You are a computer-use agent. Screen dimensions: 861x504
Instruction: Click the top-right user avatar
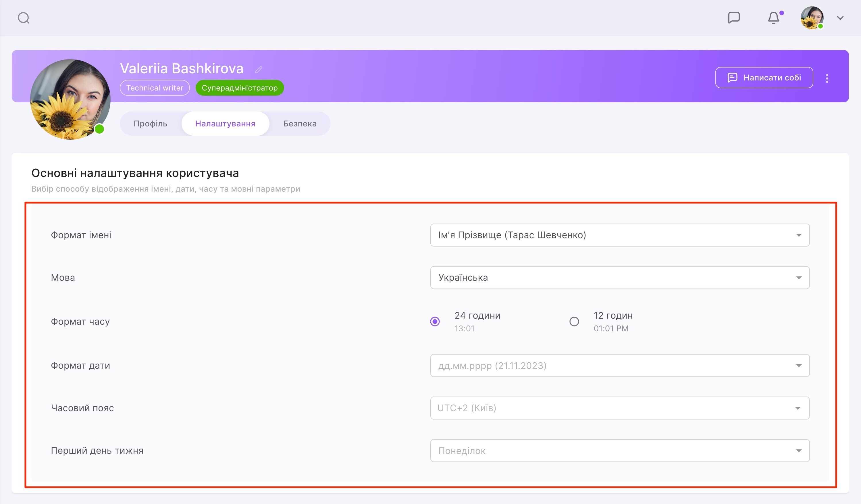click(812, 18)
